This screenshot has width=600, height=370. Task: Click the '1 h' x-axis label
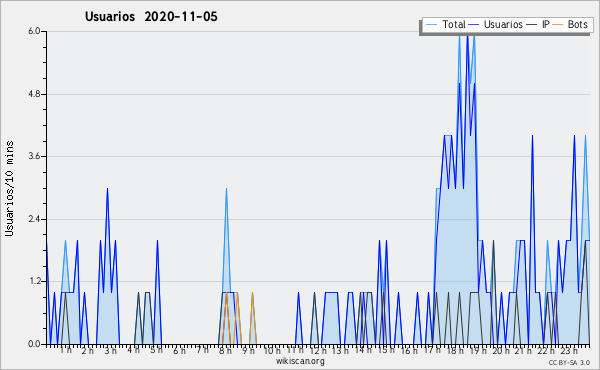click(x=65, y=350)
